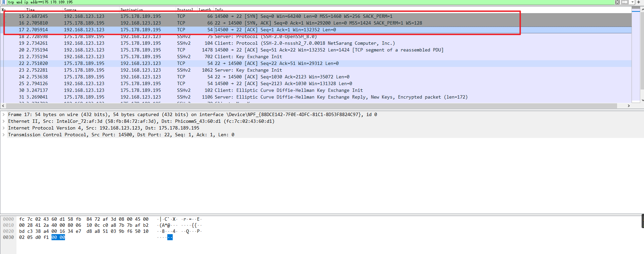
Task: Expand the Transmission Control Protocol row
Action: click(4, 135)
